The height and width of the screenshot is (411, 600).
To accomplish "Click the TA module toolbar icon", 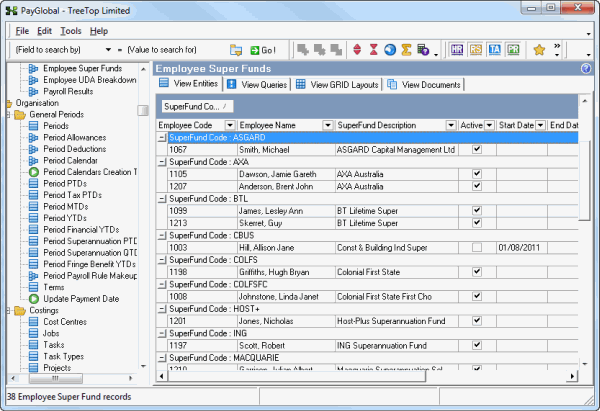I will click(495, 49).
